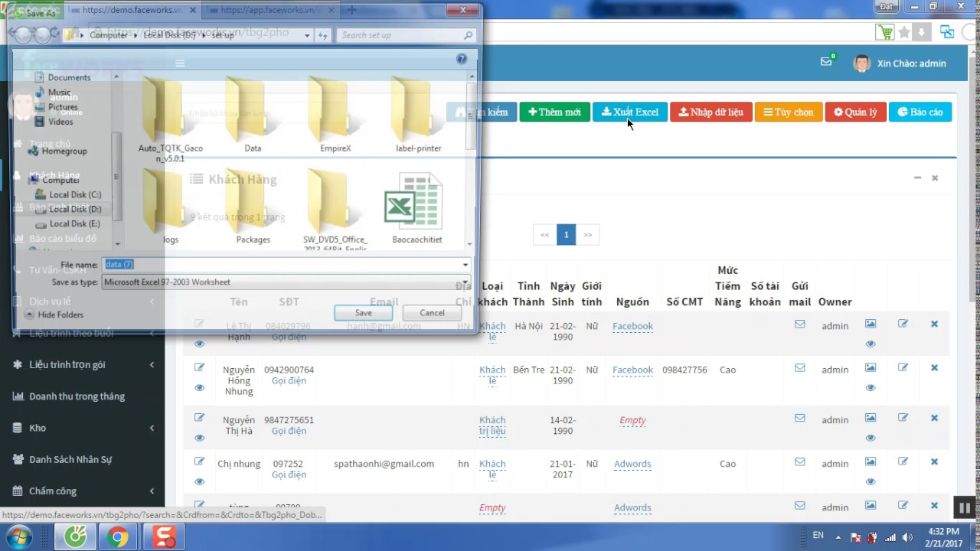This screenshot has width=980, height=551.
Task: Bookmark this page with the star icon
Action: [904, 32]
